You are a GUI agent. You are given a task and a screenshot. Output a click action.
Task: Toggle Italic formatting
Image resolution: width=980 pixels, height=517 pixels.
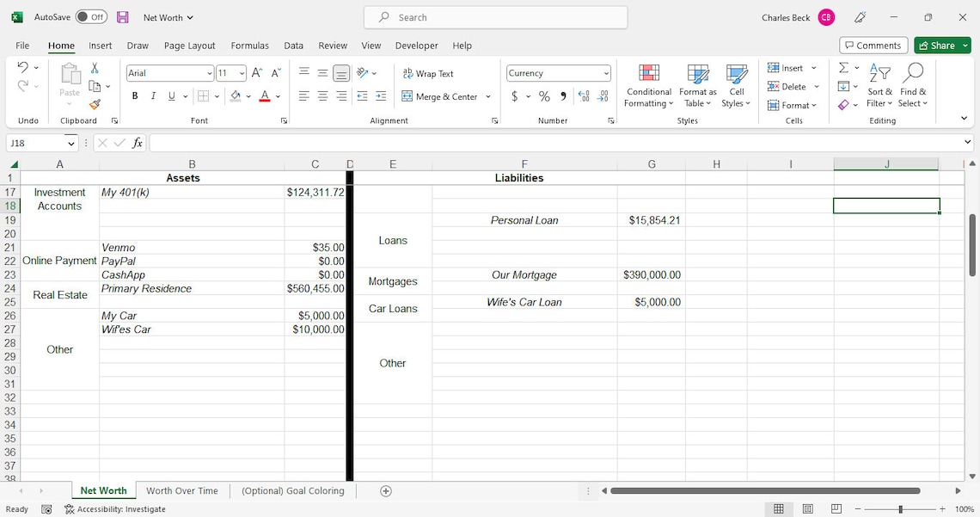152,96
